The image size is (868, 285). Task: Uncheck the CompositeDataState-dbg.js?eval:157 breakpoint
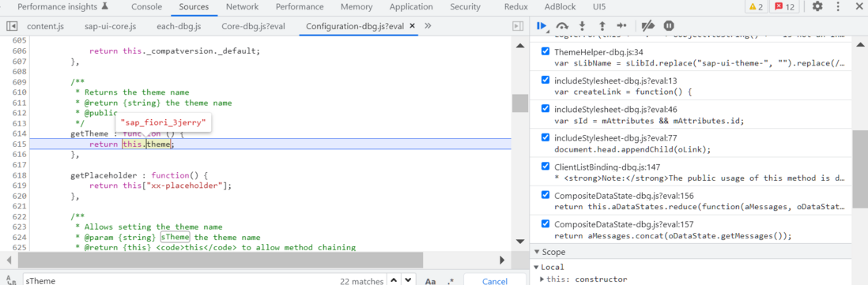(x=545, y=223)
